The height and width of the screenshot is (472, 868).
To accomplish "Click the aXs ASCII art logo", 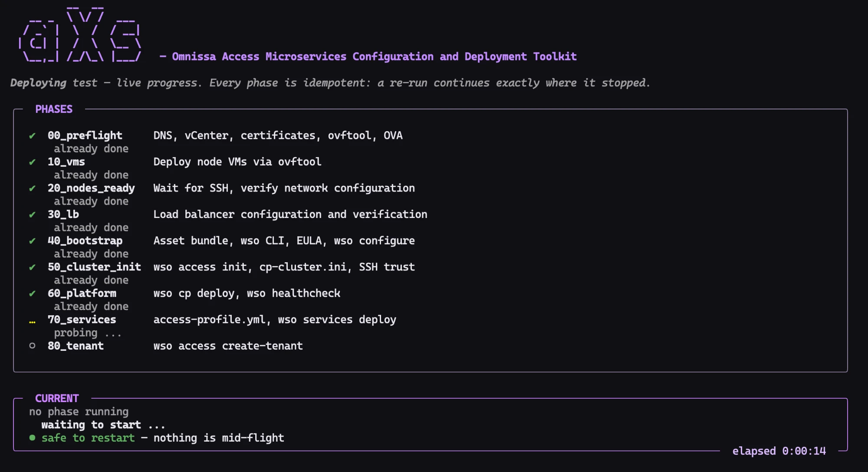I will (x=80, y=35).
